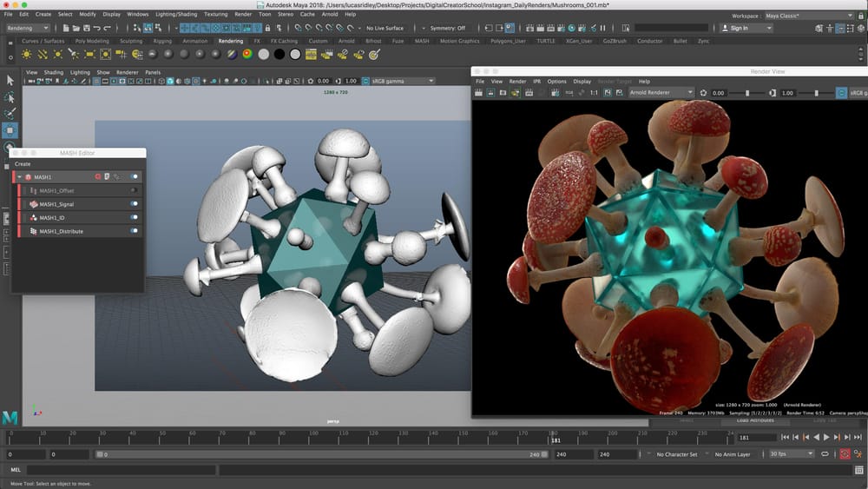The width and height of the screenshot is (868, 489).
Task: Adjust the Render View gamma slider
Action: point(817,93)
